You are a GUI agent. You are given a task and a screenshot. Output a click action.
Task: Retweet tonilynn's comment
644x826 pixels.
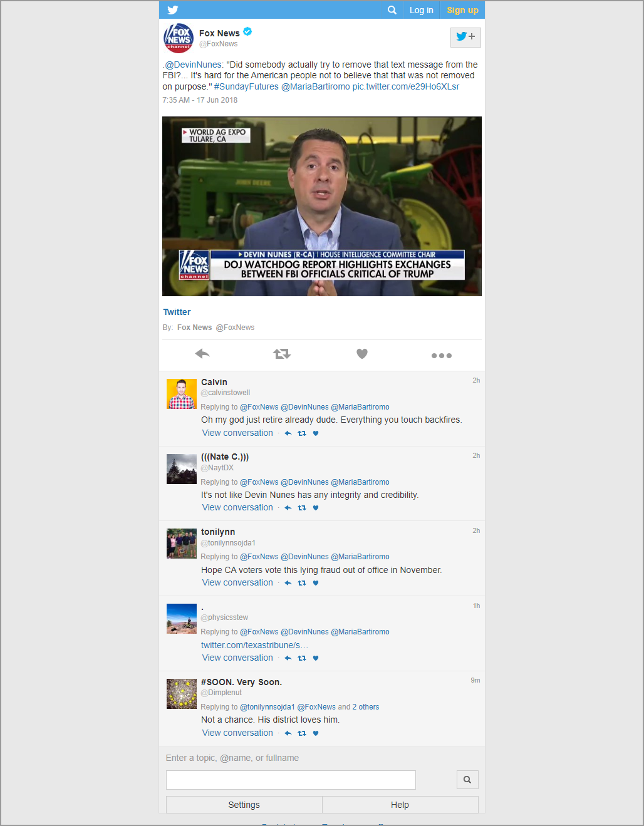click(x=302, y=583)
